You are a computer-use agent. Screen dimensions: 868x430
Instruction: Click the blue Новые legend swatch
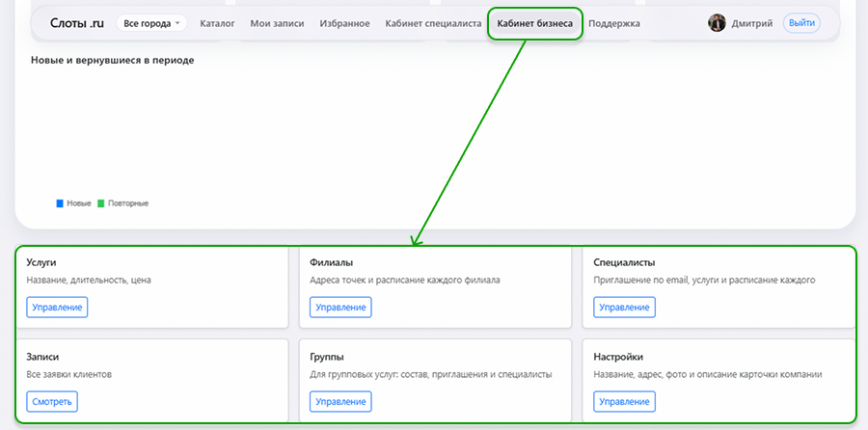(x=60, y=203)
